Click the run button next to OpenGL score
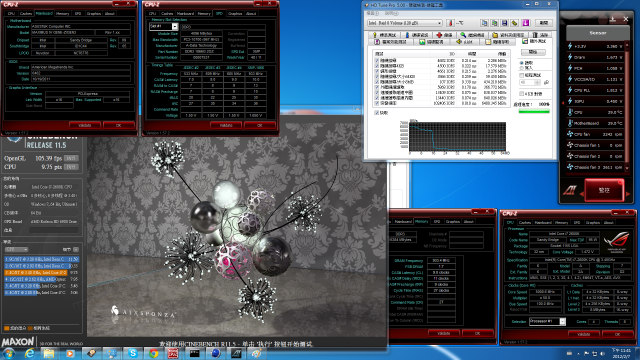The height and width of the screenshot is (360, 640). [x=71, y=158]
